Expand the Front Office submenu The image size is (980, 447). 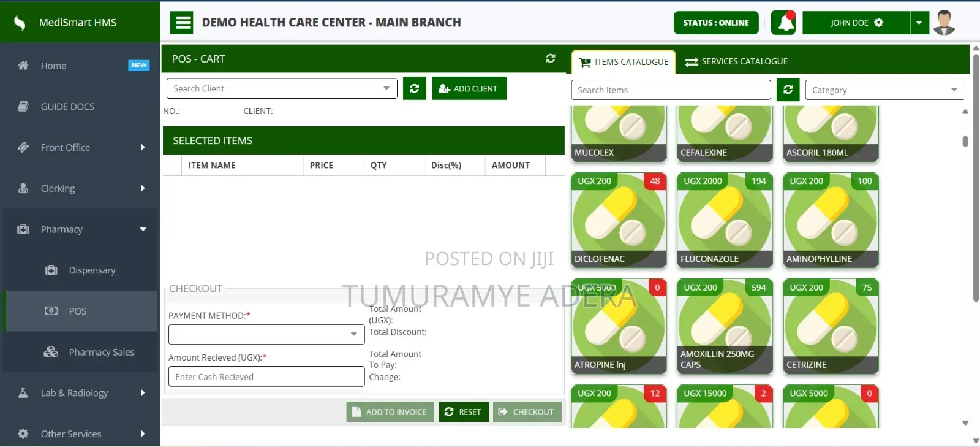click(143, 147)
